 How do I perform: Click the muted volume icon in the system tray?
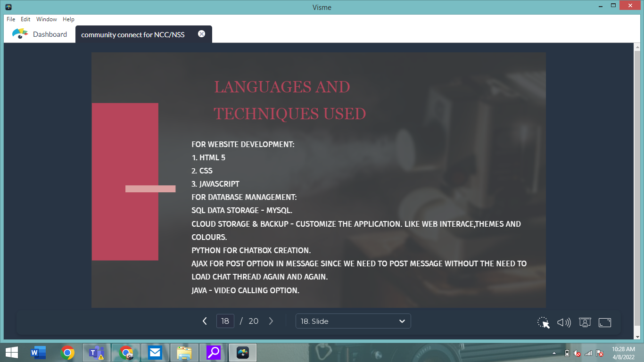tap(578, 353)
